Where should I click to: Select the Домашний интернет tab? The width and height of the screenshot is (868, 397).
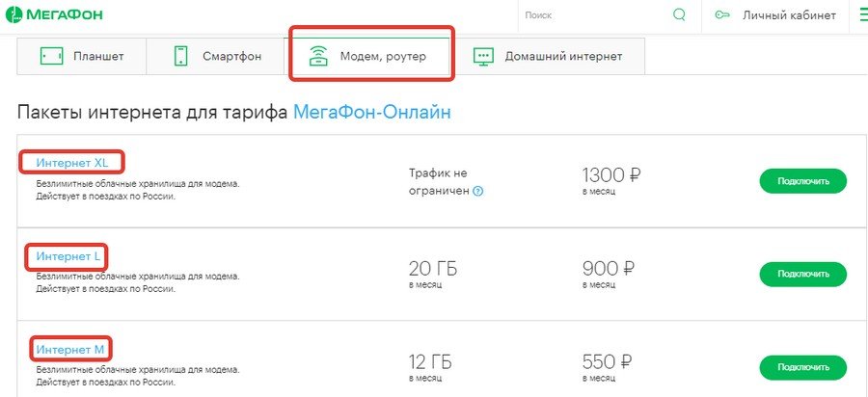pyautogui.click(x=563, y=56)
